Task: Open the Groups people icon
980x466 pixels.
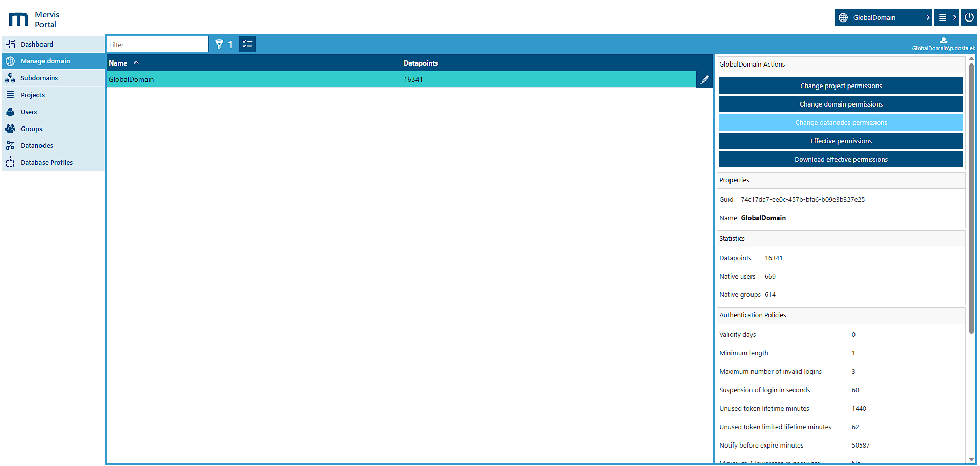Action: click(x=10, y=129)
